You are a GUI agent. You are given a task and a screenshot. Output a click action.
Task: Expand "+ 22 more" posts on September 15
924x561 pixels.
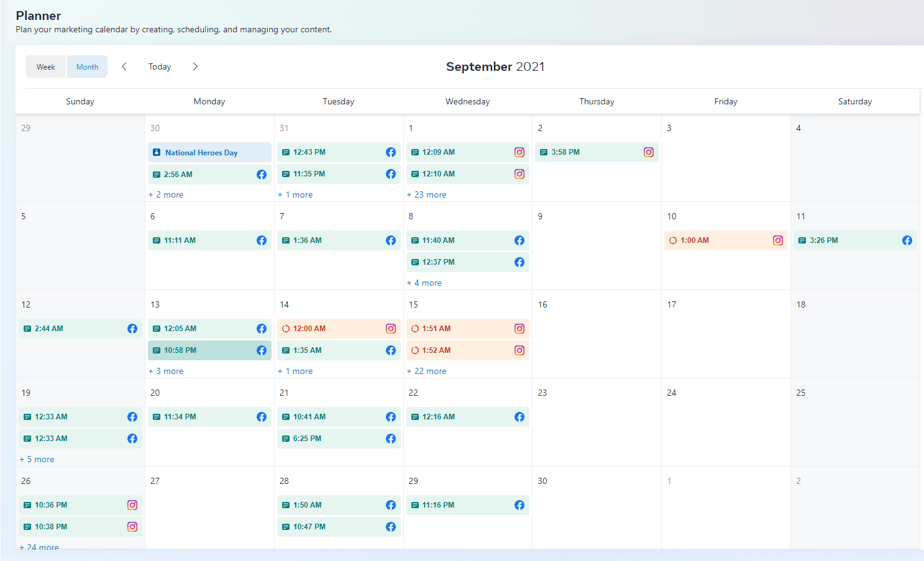point(427,371)
